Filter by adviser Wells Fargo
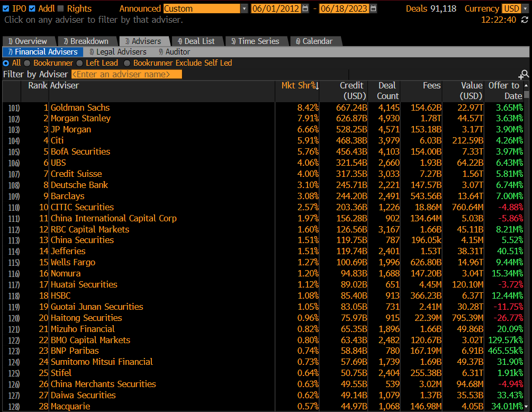Viewport: 532px width, 412px height. pyautogui.click(x=73, y=262)
